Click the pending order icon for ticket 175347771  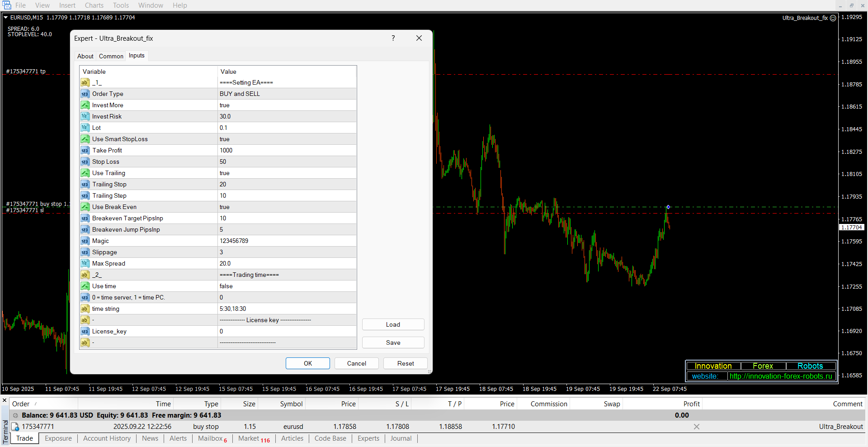point(15,427)
